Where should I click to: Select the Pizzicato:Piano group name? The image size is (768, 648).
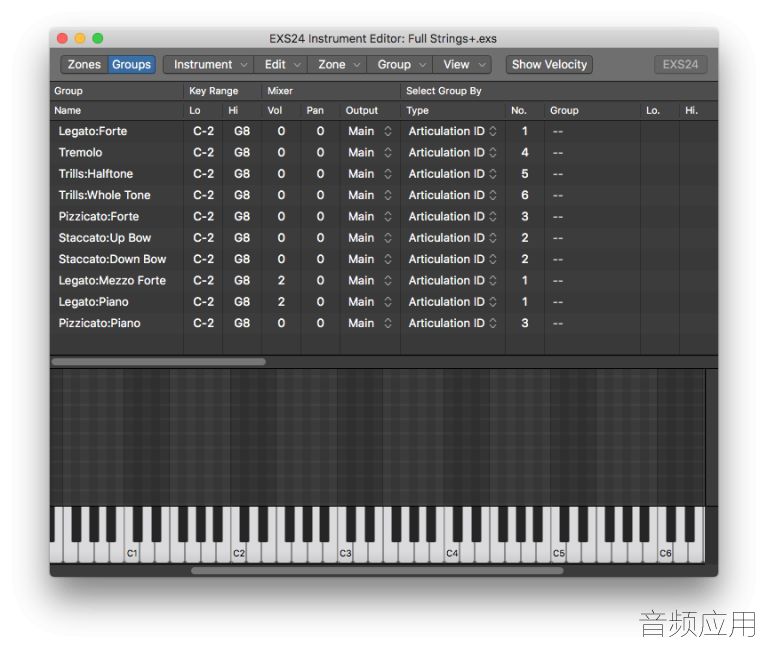coord(99,323)
